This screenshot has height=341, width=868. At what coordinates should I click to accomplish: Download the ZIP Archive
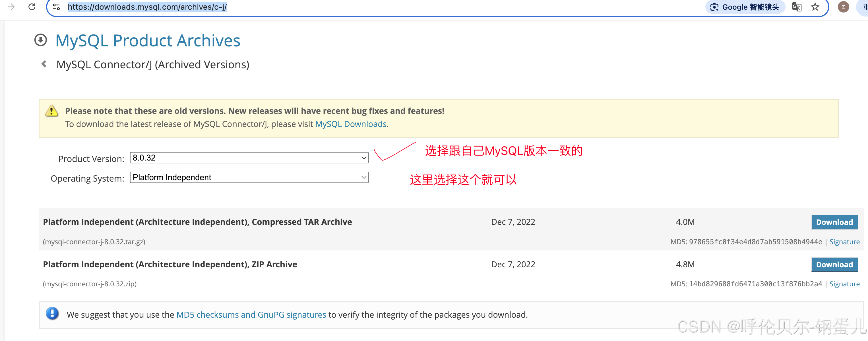(834, 264)
